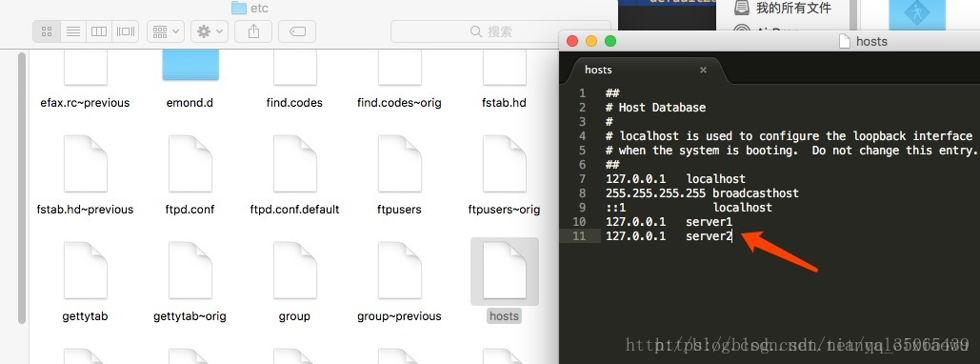Viewport: 980px width, 364px height.
Task: Click the '::1 localhost' line
Action: (x=689, y=208)
